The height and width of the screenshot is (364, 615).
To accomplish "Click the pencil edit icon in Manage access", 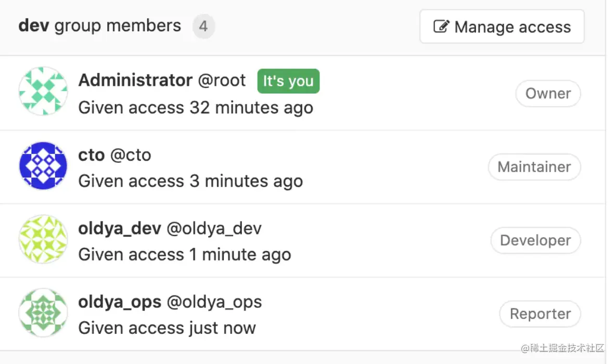I will [x=441, y=26].
